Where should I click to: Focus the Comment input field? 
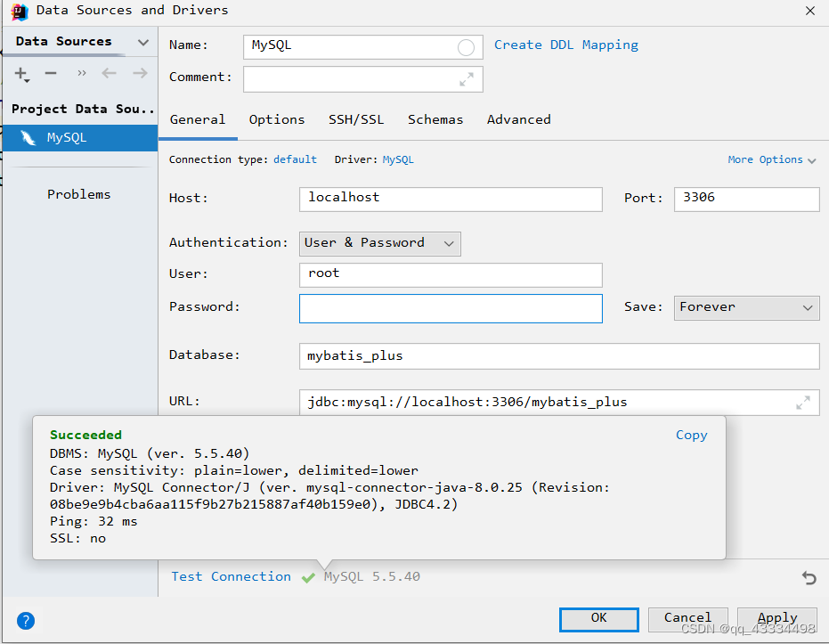click(362, 79)
